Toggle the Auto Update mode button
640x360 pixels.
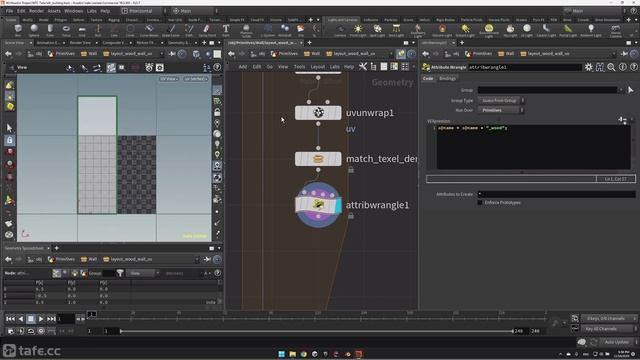point(616,342)
